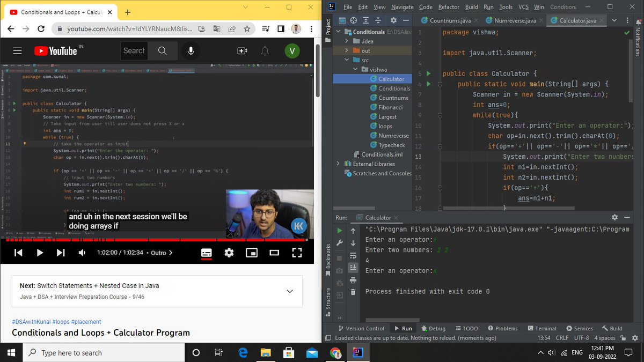Screen dimensions: 644x362
Task: Collapse the vishwa package
Action: pyautogui.click(x=355, y=70)
